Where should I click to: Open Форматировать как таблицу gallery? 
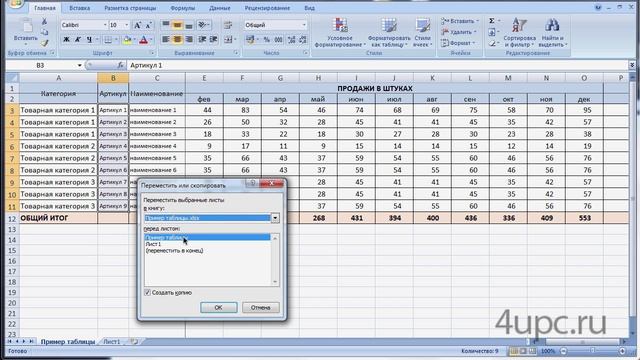point(389,33)
